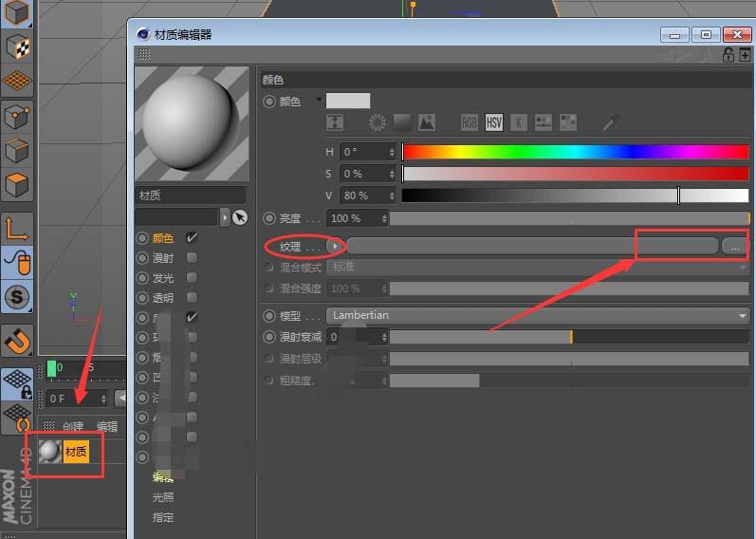
Task: Open the color swatches icon
Action: (x=568, y=122)
